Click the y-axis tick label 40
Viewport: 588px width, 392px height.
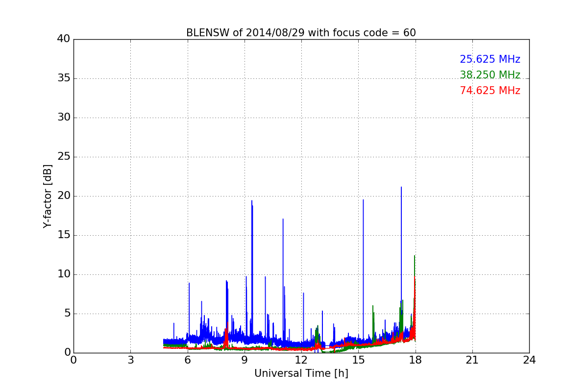tap(64, 39)
